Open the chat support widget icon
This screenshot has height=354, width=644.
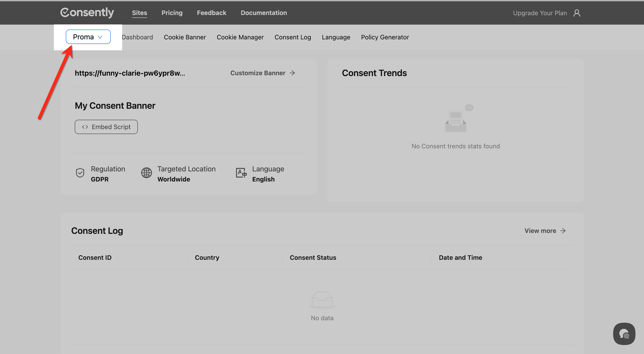click(x=624, y=334)
